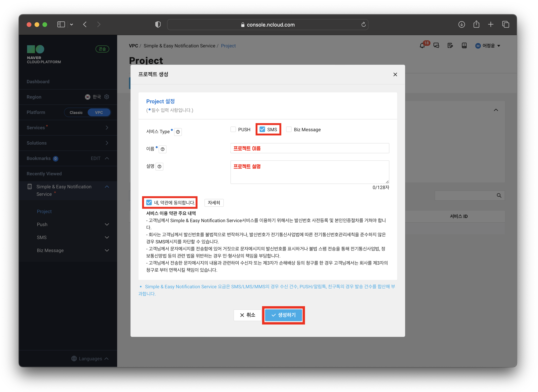The image size is (538, 392).
Task: Switch platform toggle to Classic
Action: [x=76, y=112]
